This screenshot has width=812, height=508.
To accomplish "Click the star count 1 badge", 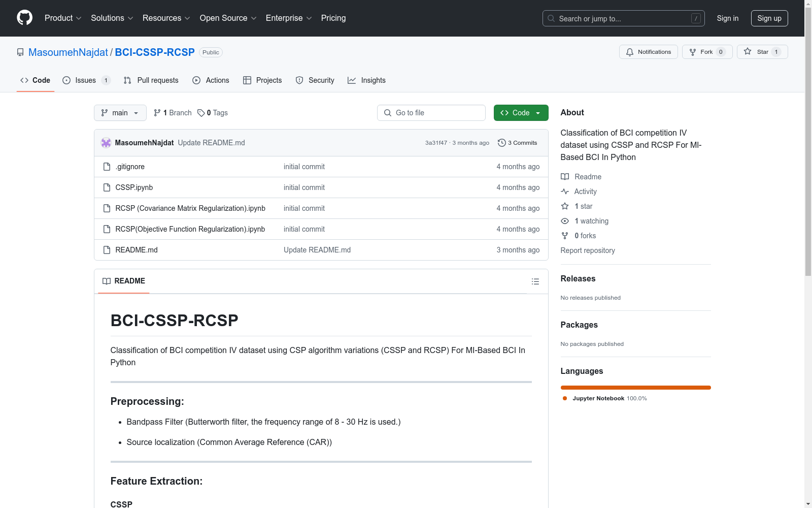I will [776, 52].
